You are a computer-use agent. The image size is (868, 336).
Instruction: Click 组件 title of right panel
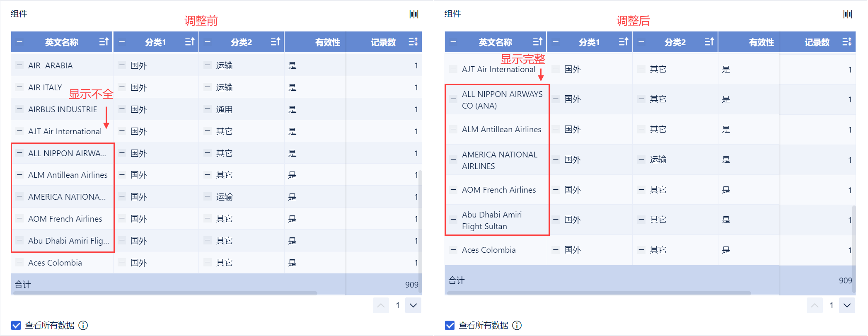[453, 14]
